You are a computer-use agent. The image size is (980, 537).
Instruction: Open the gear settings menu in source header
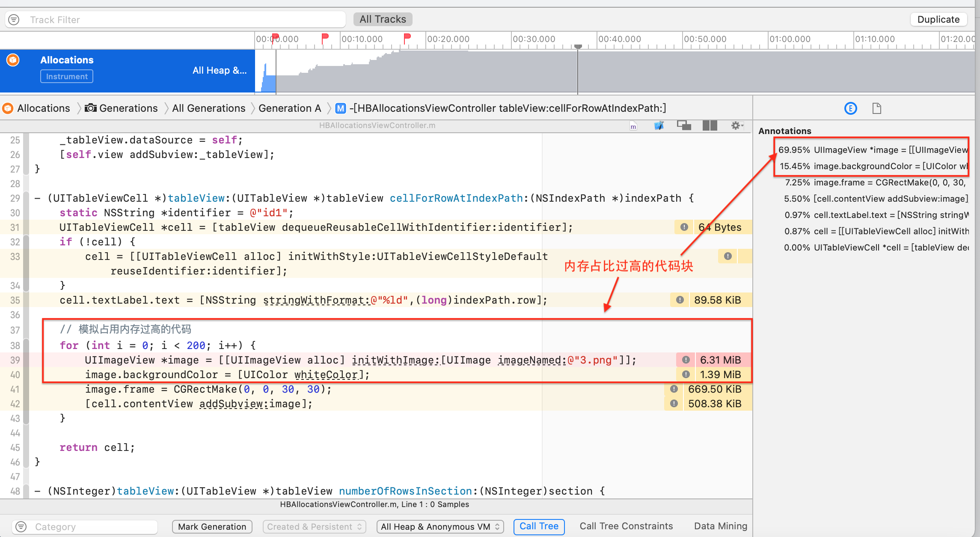[737, 125]
